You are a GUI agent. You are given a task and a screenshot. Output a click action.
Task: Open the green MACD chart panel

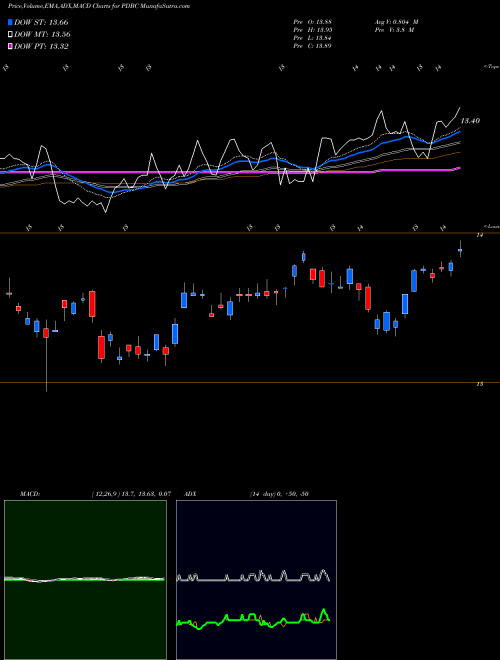click(x=85, y=580)
